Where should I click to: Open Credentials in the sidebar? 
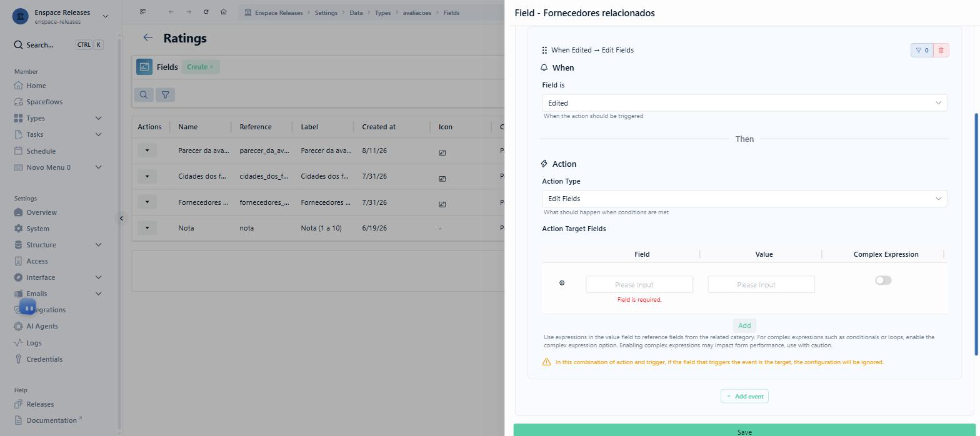point(44,359)
